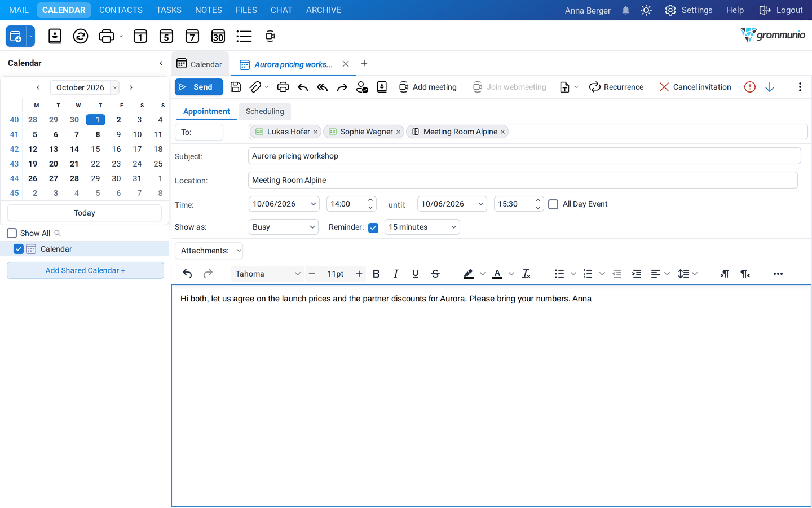Attach a file using the paperclip icon
812x508 pixels.
(255, 87)
